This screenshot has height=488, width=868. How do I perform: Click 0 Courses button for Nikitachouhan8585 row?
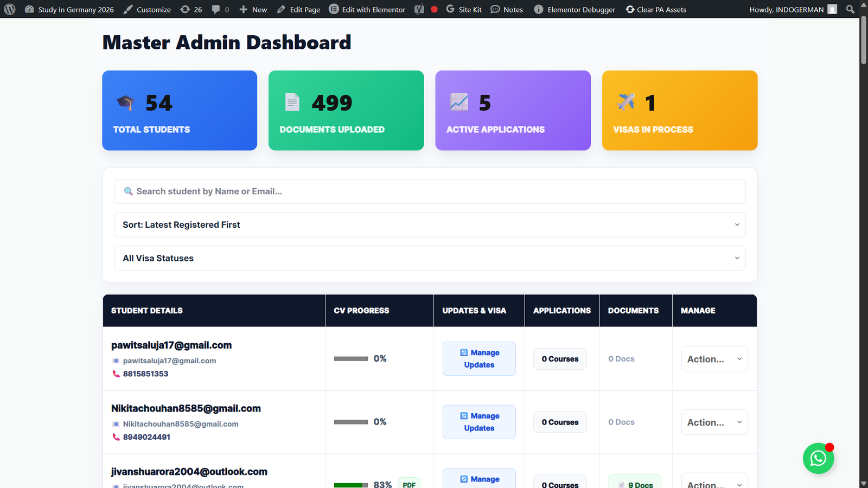(560, 422)
